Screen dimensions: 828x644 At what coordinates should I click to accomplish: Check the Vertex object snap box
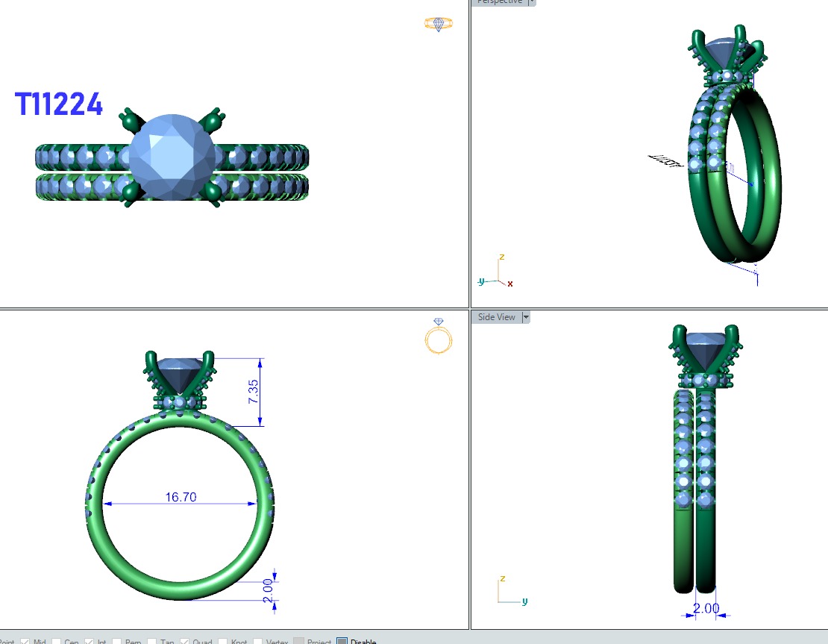[257, 641]
